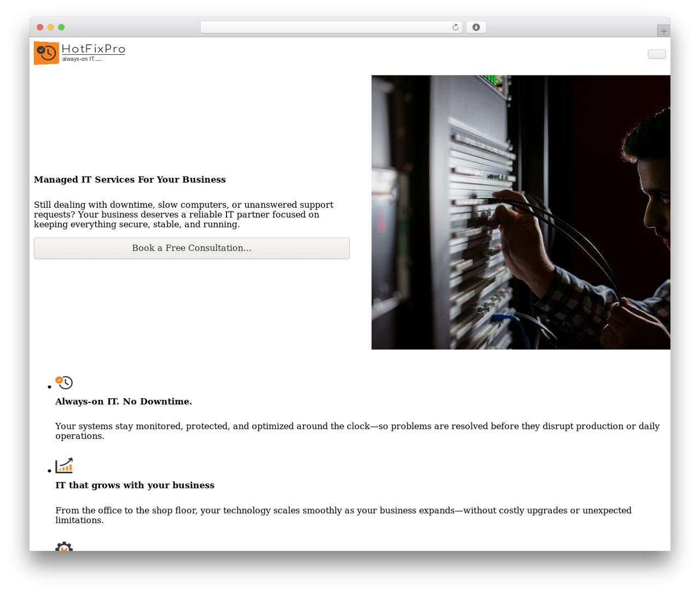Close the browser window with red button
Image resolution: width=700 pixels, height=593 pixels.
(x=40, y=27)
